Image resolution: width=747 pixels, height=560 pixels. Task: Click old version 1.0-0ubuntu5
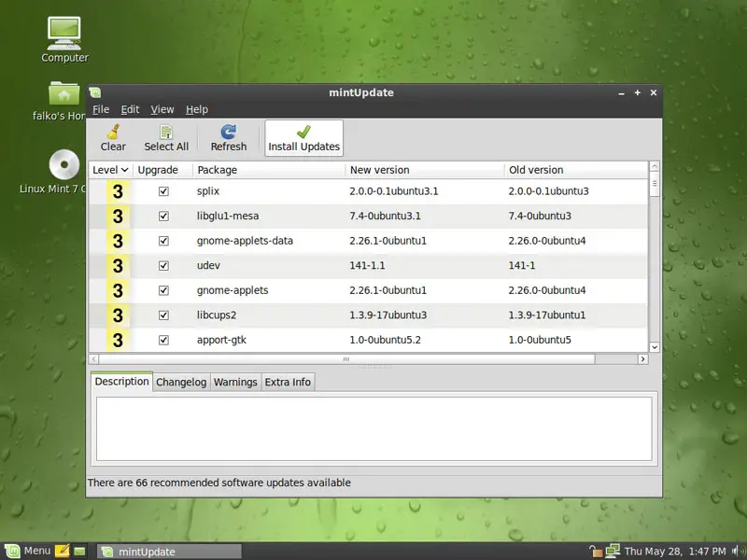[540, 340]
